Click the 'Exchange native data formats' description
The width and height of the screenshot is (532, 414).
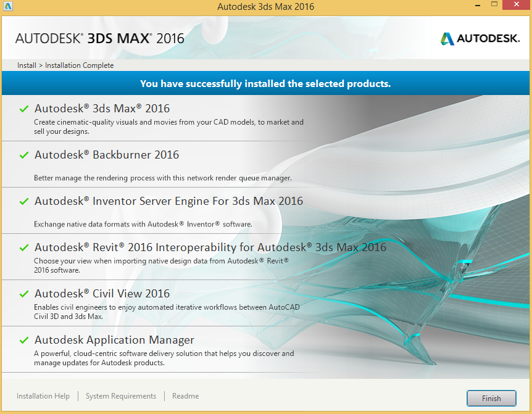point(143,224)
